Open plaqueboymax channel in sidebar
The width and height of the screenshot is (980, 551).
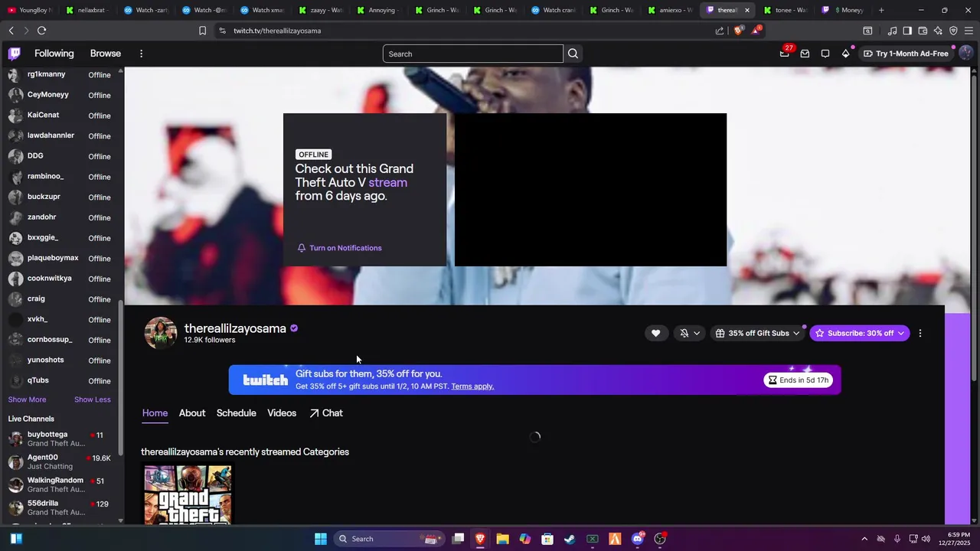(x=61, y=259)
